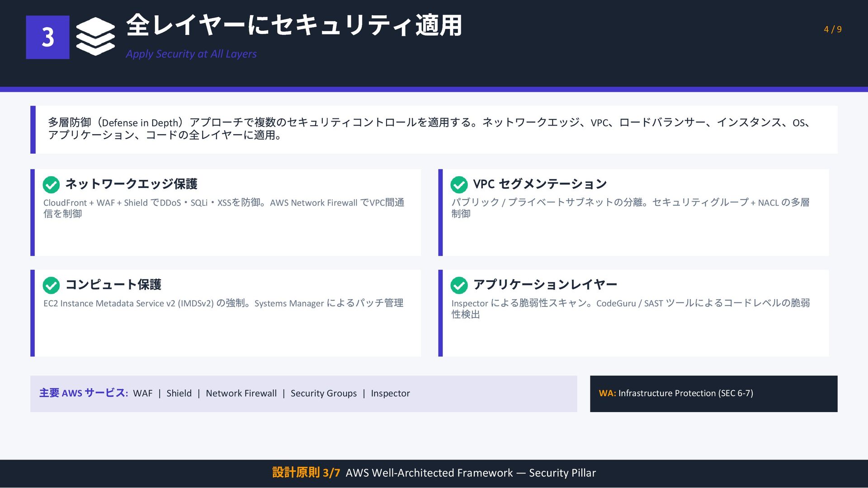The image size is (868, 488).
Task: Click the Apply Security at All Layers subtitle
Action: point(191,54)
